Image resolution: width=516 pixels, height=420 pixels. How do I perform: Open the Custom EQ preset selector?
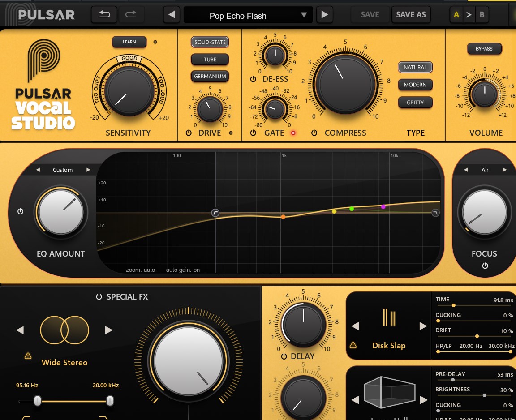63,170
